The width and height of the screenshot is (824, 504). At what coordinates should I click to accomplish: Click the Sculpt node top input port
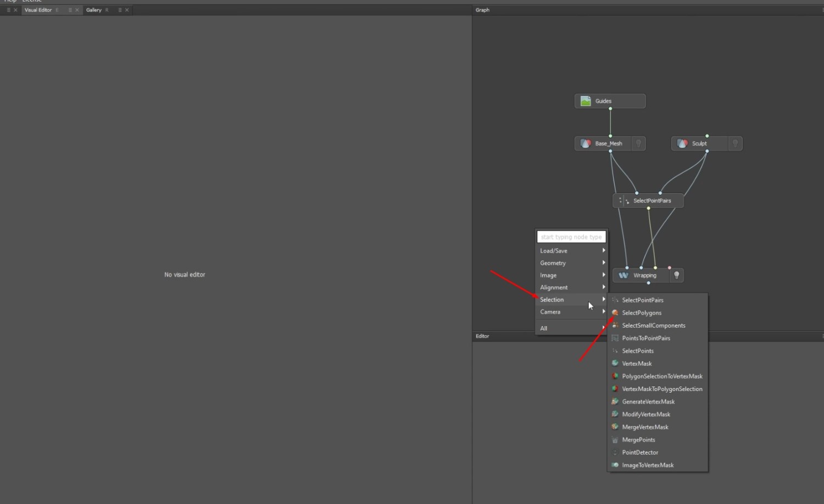point(707,136)
